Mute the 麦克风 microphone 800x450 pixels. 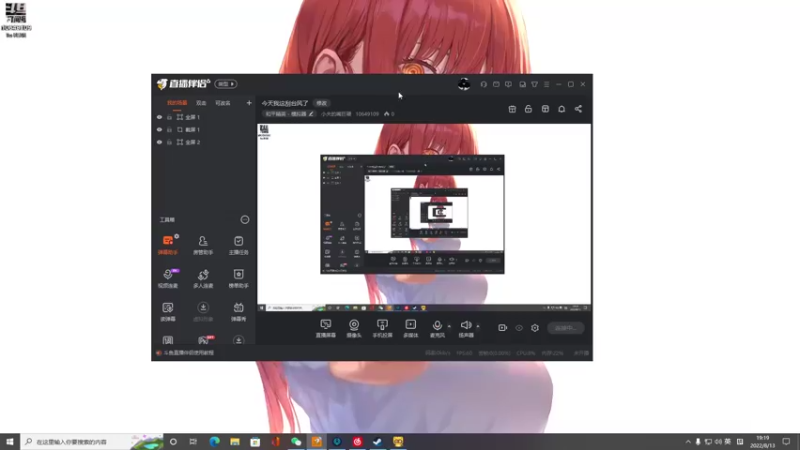pyautogui.click(x=437, y=328)
